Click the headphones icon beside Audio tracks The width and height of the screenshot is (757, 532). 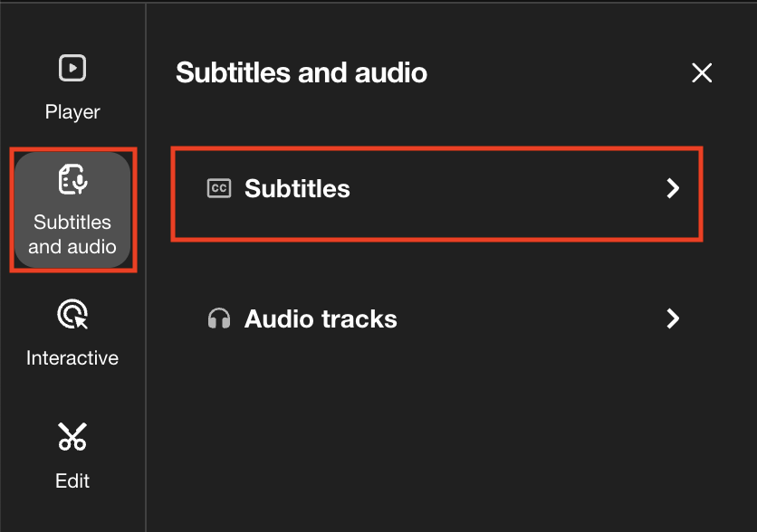[218, 318]
